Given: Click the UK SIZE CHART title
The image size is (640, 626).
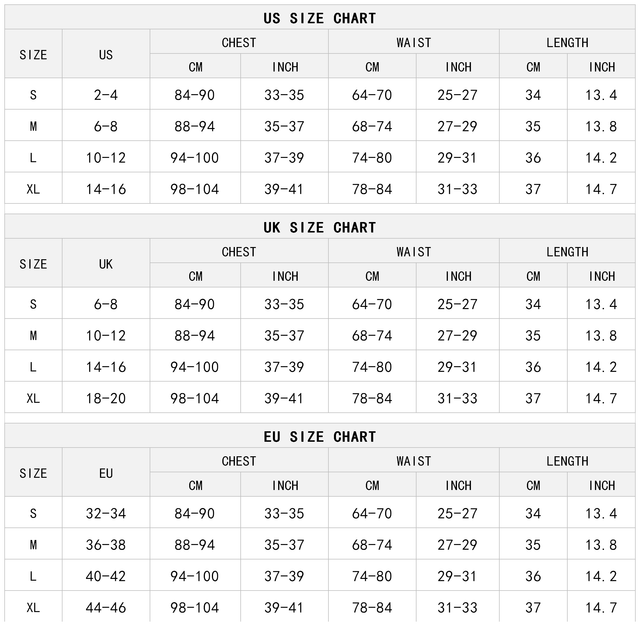Looking at the screenshot, I should (x=320, y=227).
